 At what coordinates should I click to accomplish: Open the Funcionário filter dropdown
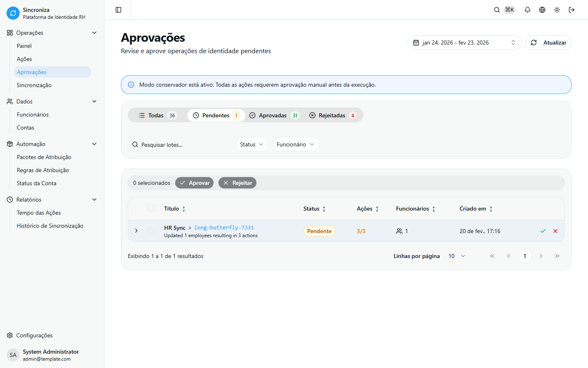point(295,144)
